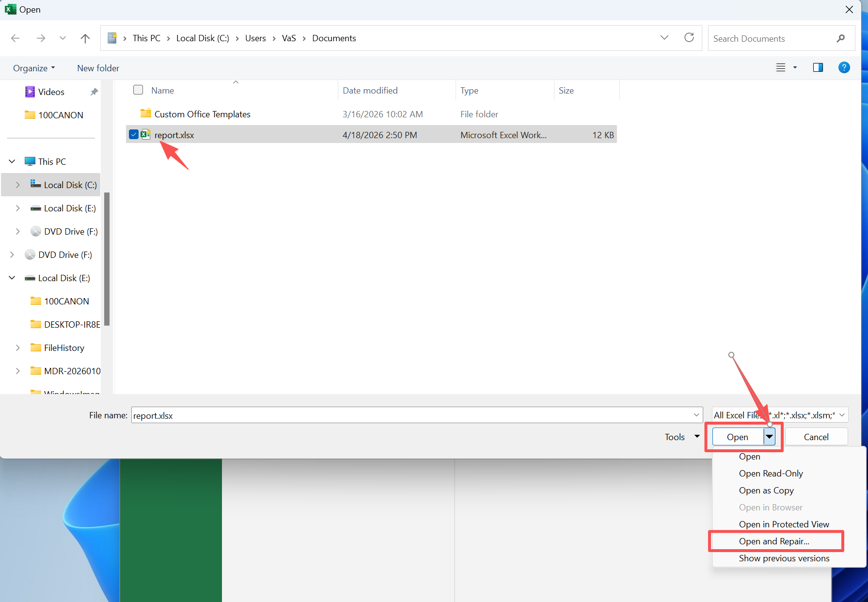Select top-level DVD Drive (F:) disc icon
The width and height of the screenshot is (868, 602).
(30, 254)
